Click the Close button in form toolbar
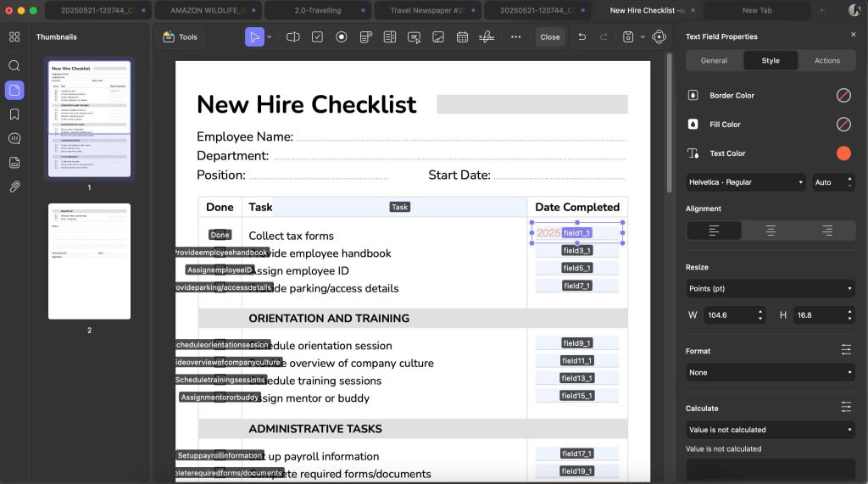Viewport: 868px width, 484px height. [550, 37]
